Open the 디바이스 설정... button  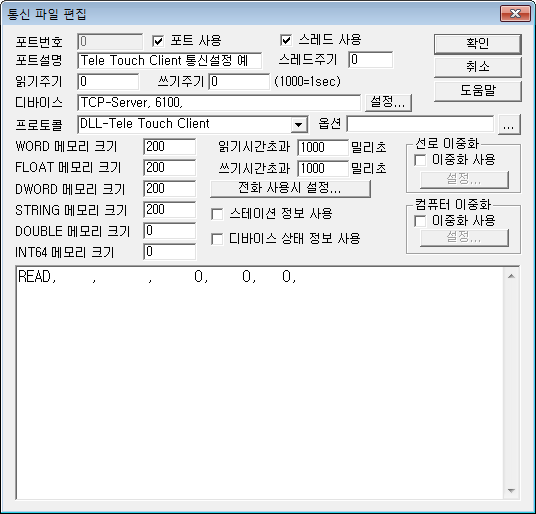[388, 103]
